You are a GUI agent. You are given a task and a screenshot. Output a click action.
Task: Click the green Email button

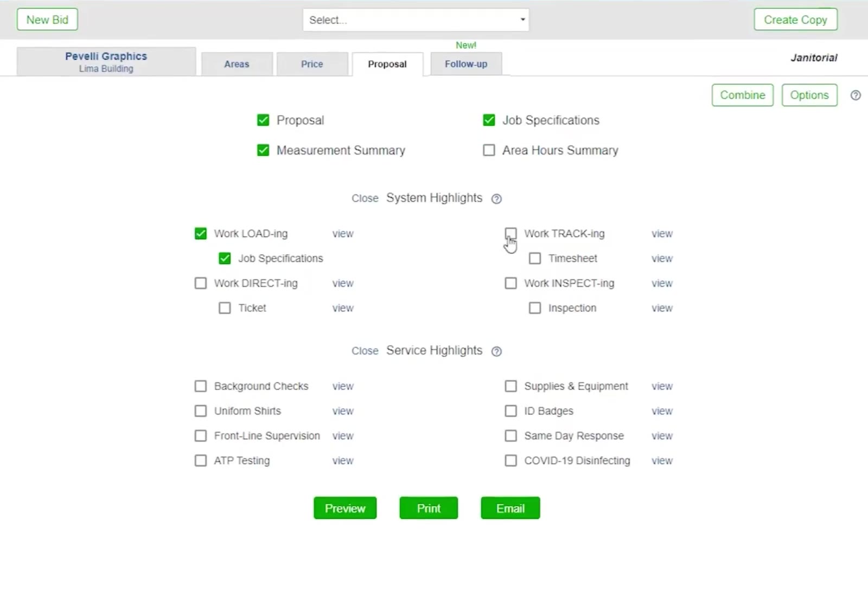coord(510,508)
